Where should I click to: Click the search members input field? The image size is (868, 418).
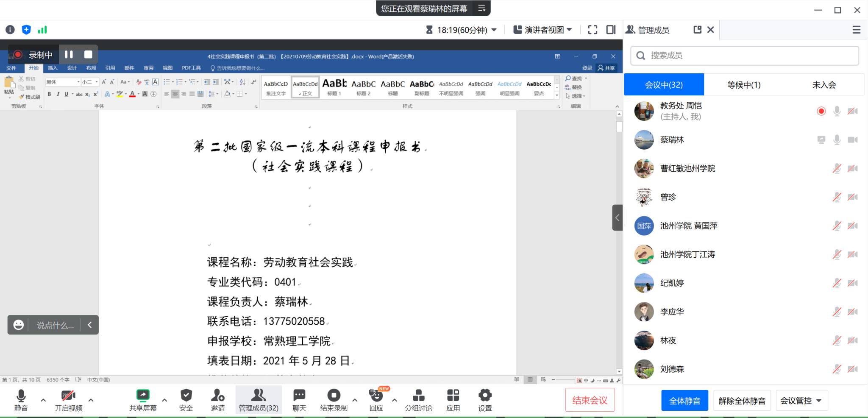745,56
